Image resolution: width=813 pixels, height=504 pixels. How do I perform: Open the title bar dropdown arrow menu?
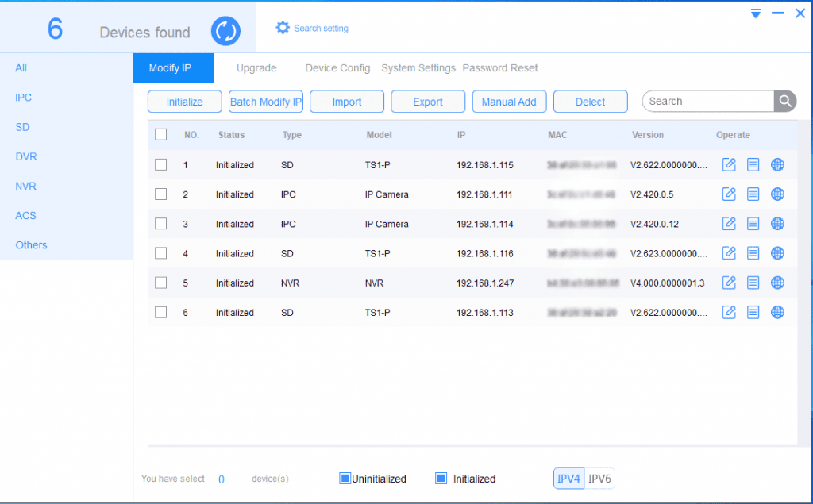(x=756, y=13)
